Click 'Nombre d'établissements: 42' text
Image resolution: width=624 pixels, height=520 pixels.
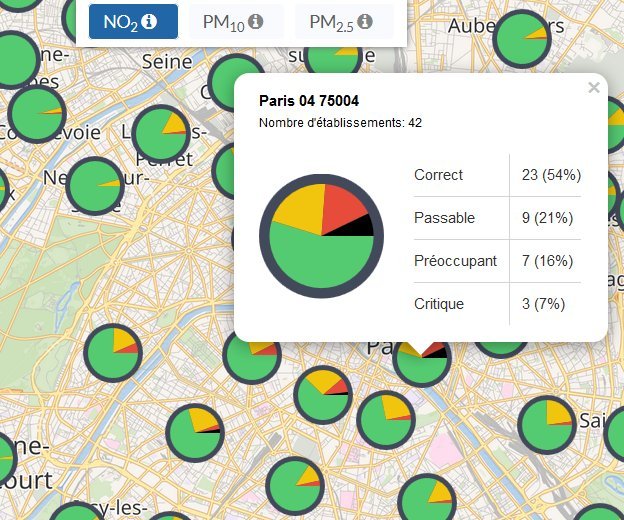pyautogui.click(x=340, y=123)
